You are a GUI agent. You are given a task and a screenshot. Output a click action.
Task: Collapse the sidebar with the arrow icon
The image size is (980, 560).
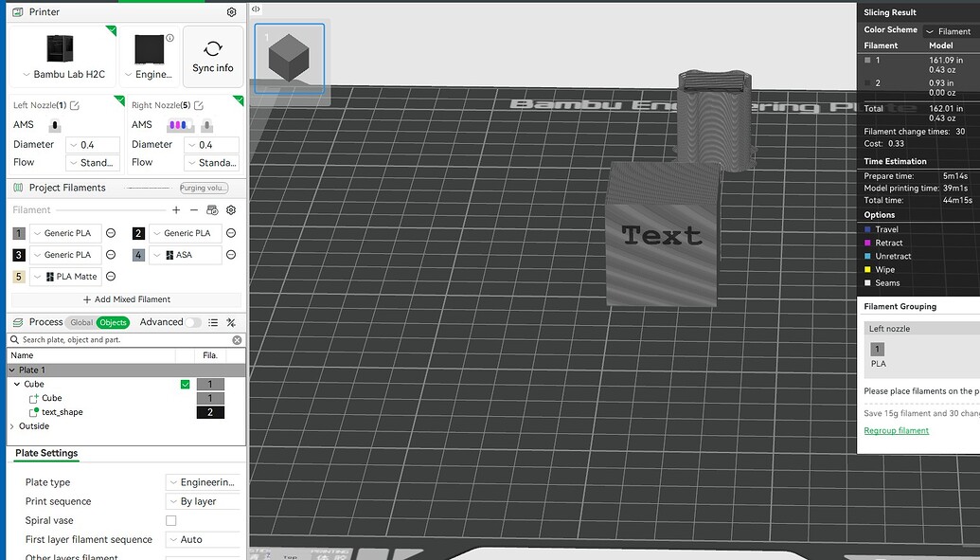point(256,9)
